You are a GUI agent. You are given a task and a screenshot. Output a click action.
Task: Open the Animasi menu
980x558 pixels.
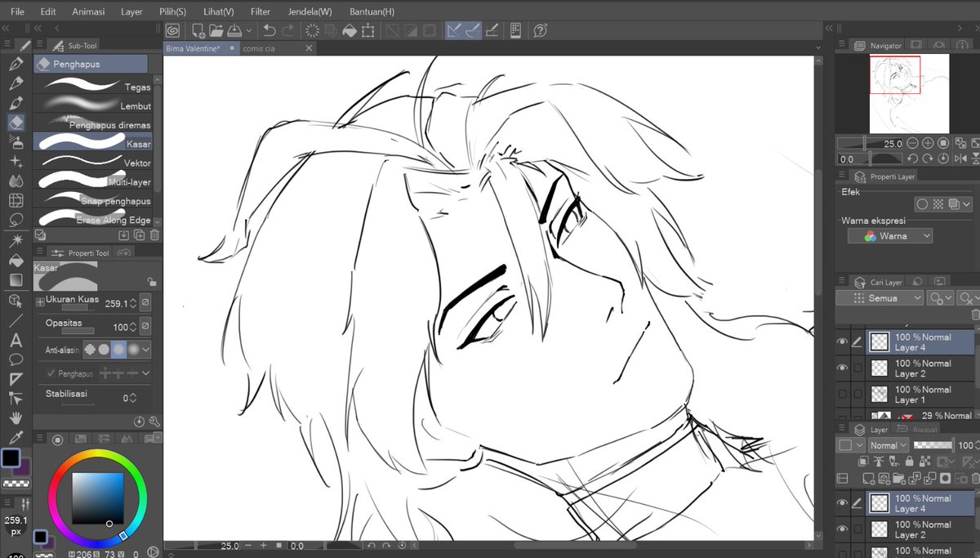pyautogui.click(x=88, y=11)
